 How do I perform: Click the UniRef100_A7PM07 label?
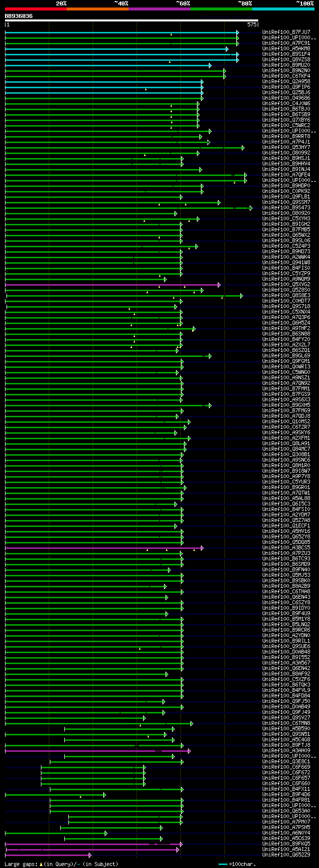[286, 822]
